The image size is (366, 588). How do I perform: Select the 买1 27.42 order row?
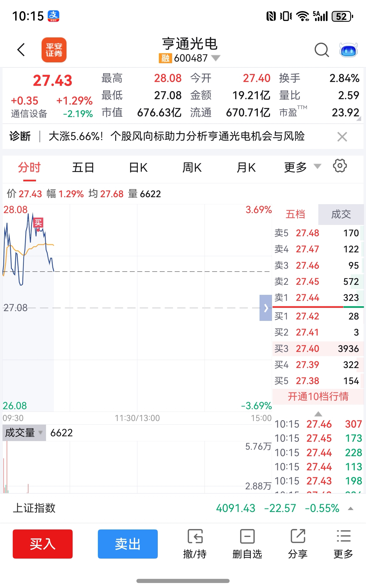point(318,316)
